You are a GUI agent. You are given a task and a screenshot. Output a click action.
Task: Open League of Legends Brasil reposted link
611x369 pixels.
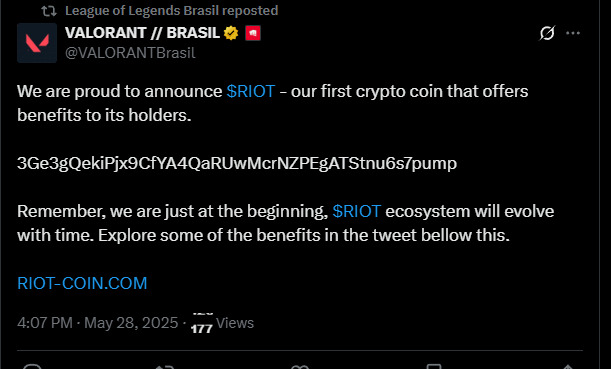(171, 11)
